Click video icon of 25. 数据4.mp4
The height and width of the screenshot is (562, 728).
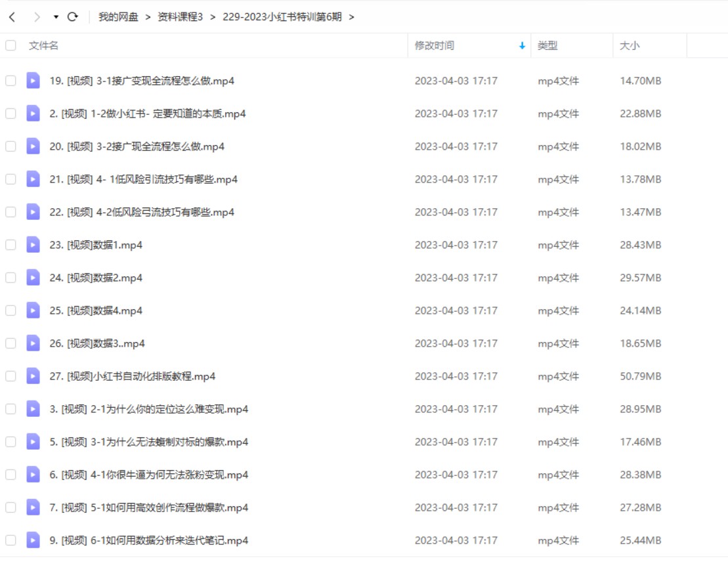pos(33,311)
